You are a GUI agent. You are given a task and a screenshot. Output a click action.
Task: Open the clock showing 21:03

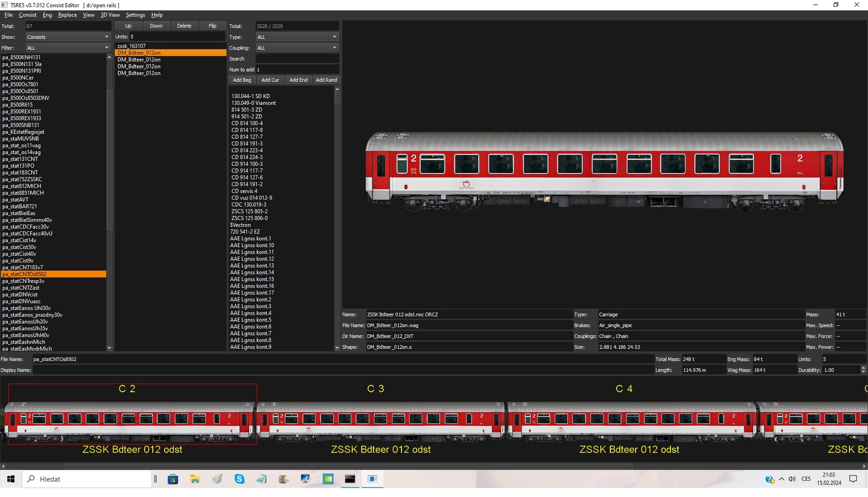point(829,479)
